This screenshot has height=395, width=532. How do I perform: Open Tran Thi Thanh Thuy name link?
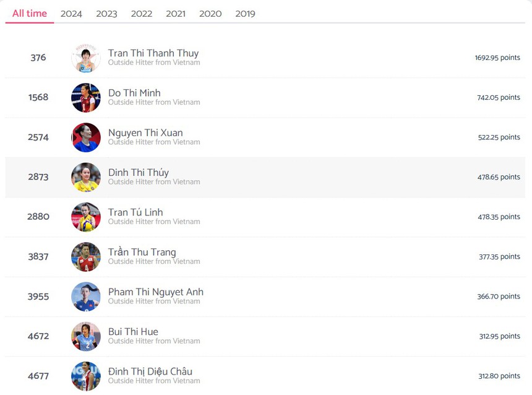click(153, 53)
